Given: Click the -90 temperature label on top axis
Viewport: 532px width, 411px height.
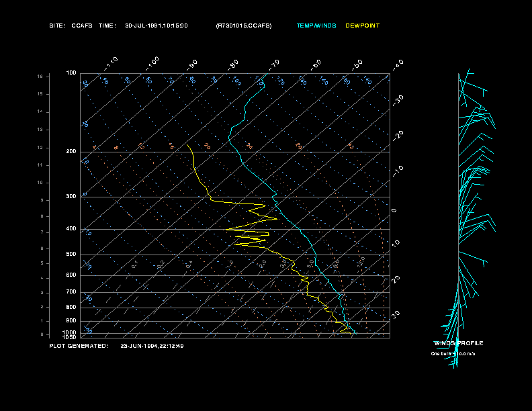Looking at the screenshot, I should [x=192, y=65].
